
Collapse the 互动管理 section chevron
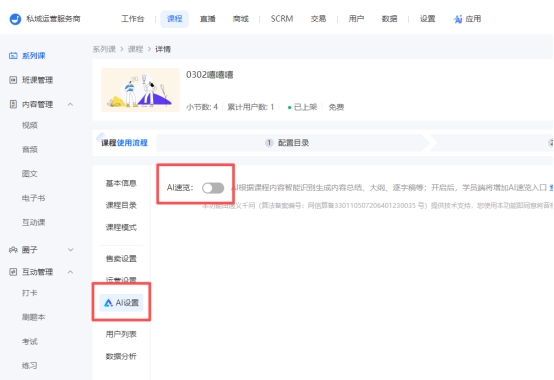(x=70, y=272)
